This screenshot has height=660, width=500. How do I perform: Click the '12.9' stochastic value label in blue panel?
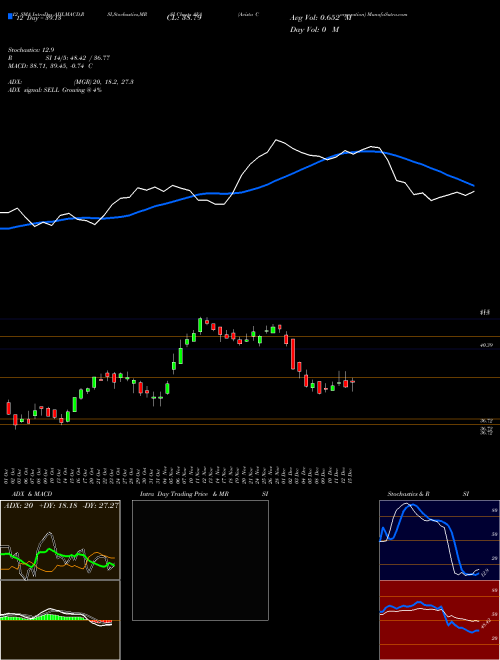[x=484, y=572]
